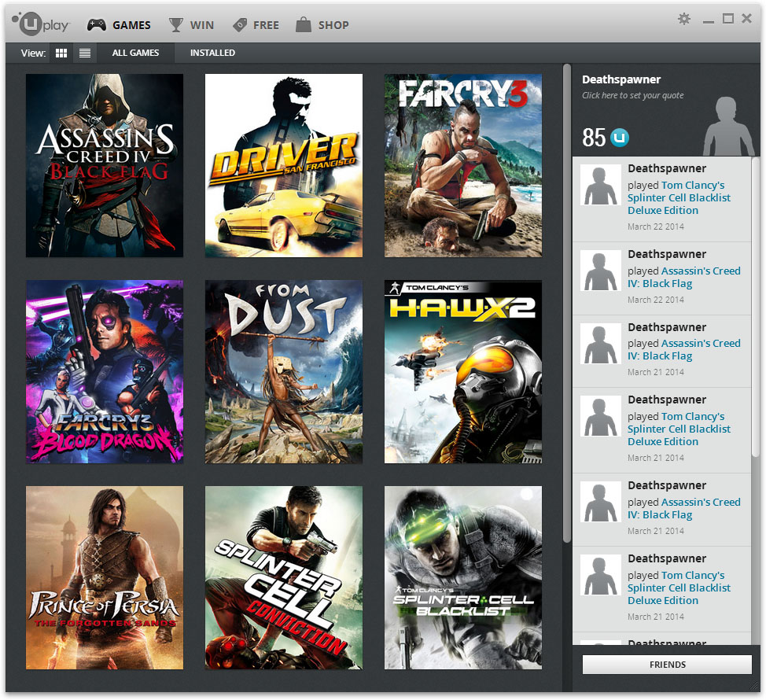Maximize the Uplay window

(x=728, y=19)
